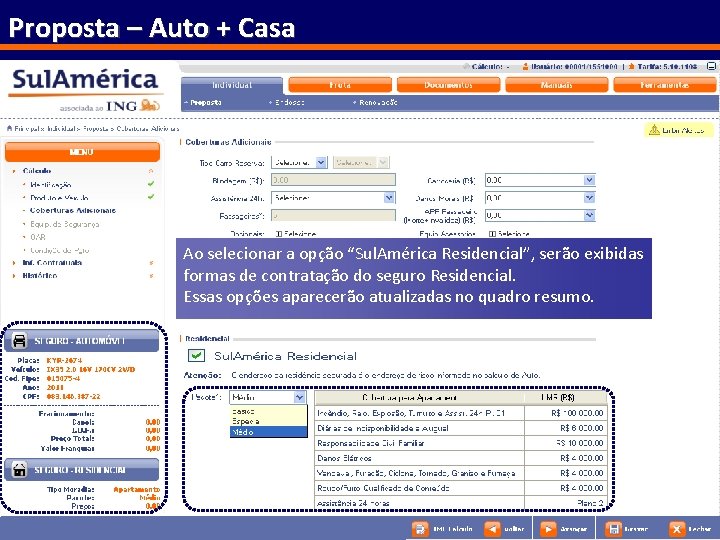720x540 pixels.
Task: Click the Tarifa icon in top bar
Action: tap(631, 67)
